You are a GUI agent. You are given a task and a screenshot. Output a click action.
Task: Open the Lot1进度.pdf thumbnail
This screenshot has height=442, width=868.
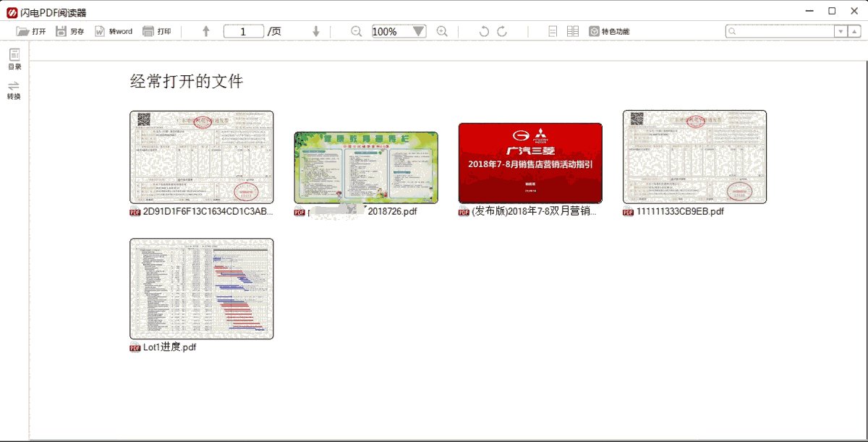[200, 288]
